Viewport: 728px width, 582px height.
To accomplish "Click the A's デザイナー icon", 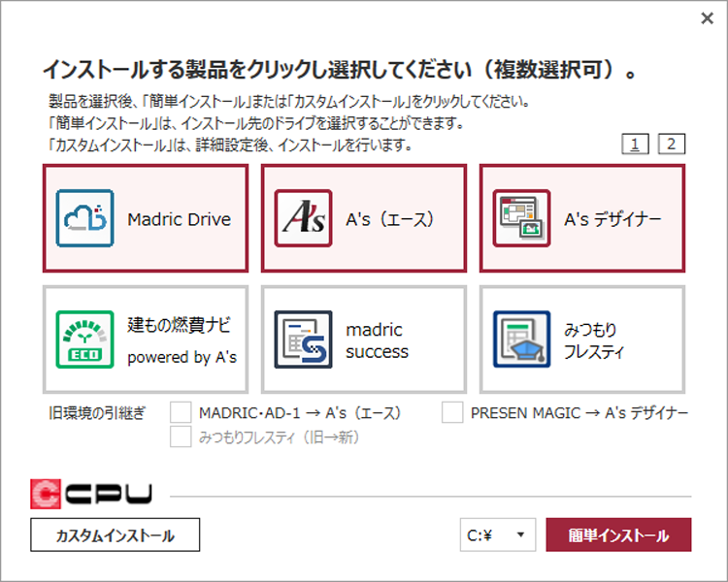I will pos(522,218).
